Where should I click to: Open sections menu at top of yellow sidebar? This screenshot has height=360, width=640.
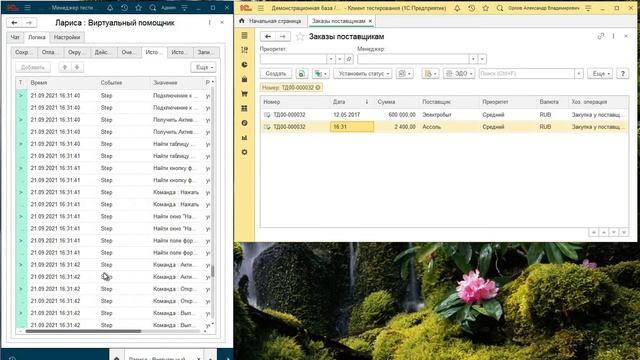point(244,36)
